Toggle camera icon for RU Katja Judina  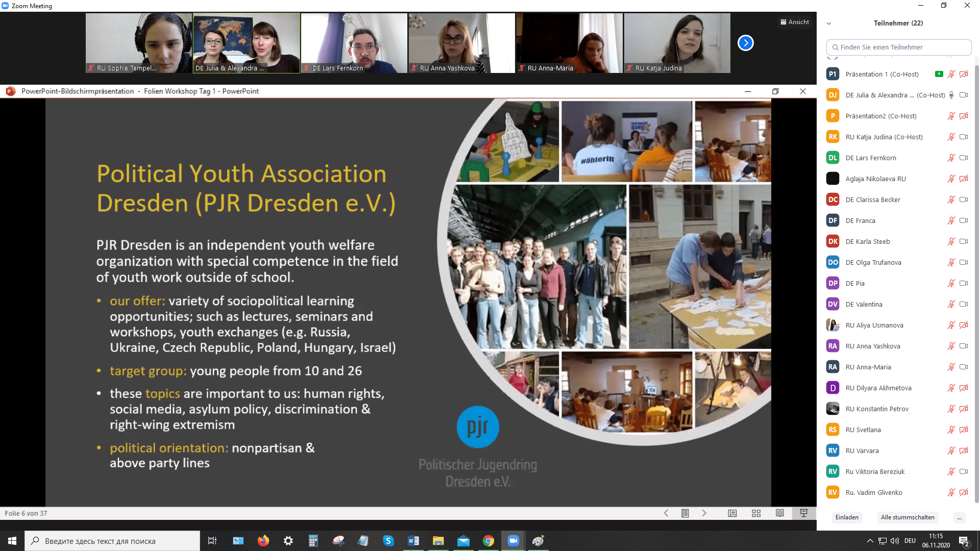(964, 137)
